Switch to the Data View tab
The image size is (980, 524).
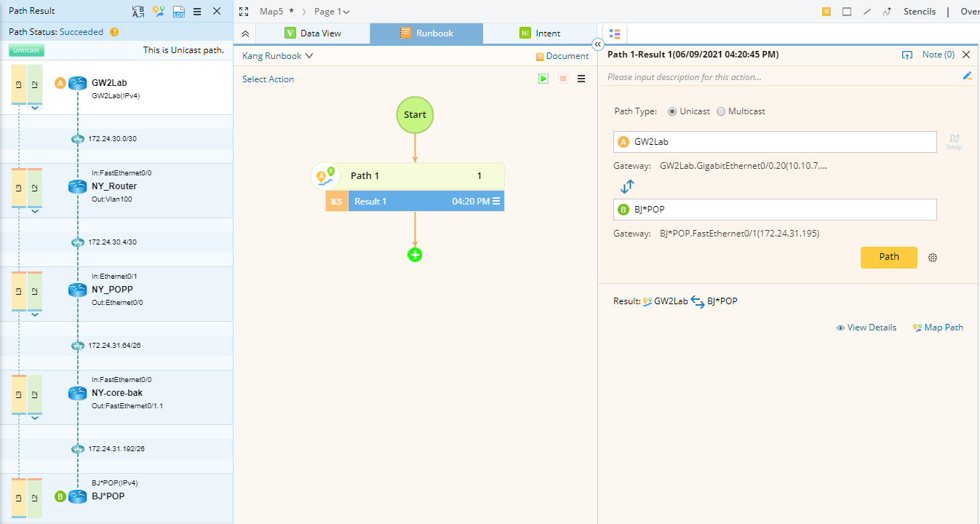(313, 33)
